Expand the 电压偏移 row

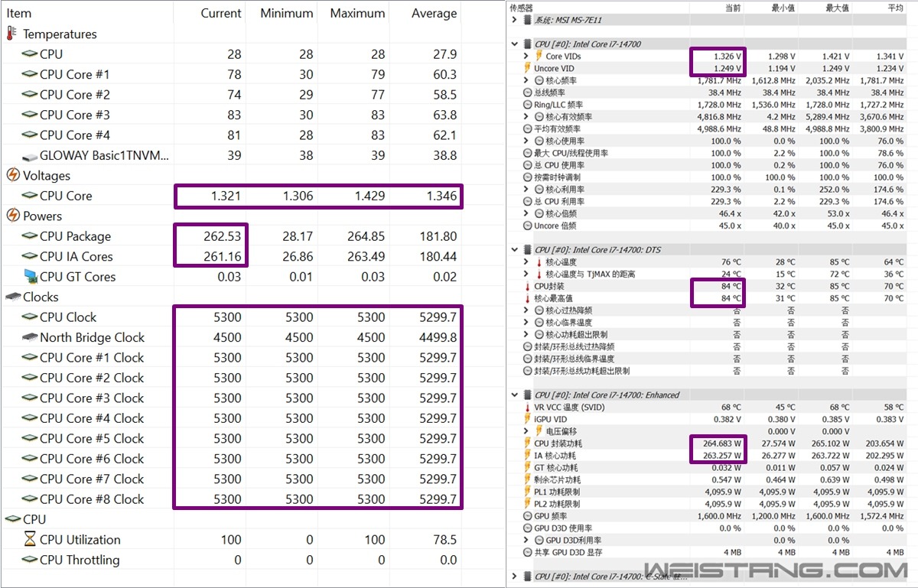coord(526,431)
